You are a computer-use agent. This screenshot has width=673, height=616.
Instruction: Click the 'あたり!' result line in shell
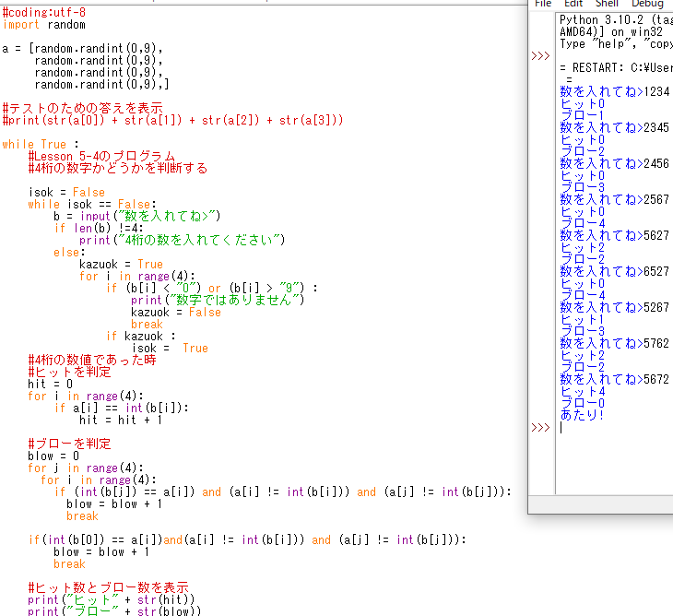(x=583, y=415)
